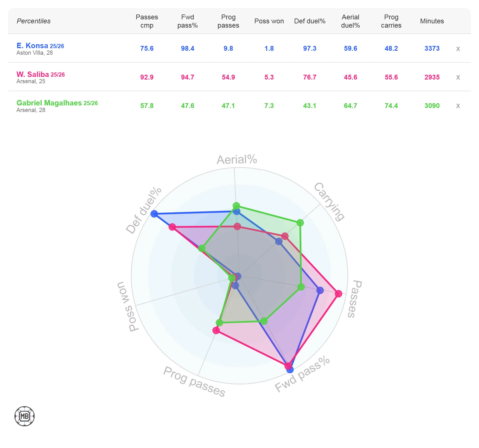
Task: Remove E. Konsa row with x
Action: point(458,49)
